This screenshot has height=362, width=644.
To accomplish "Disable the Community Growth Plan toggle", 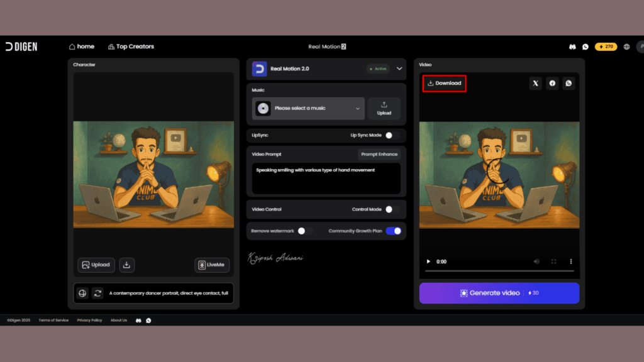I will (x=393, y=231).
